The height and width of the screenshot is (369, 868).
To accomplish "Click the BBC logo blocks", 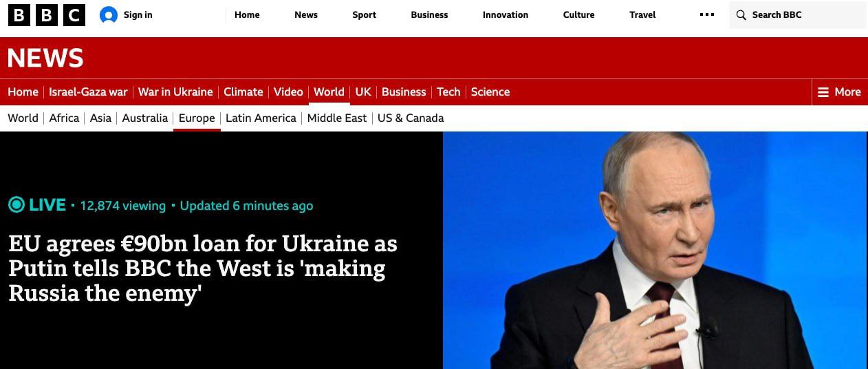I will (x=47, y=14).
